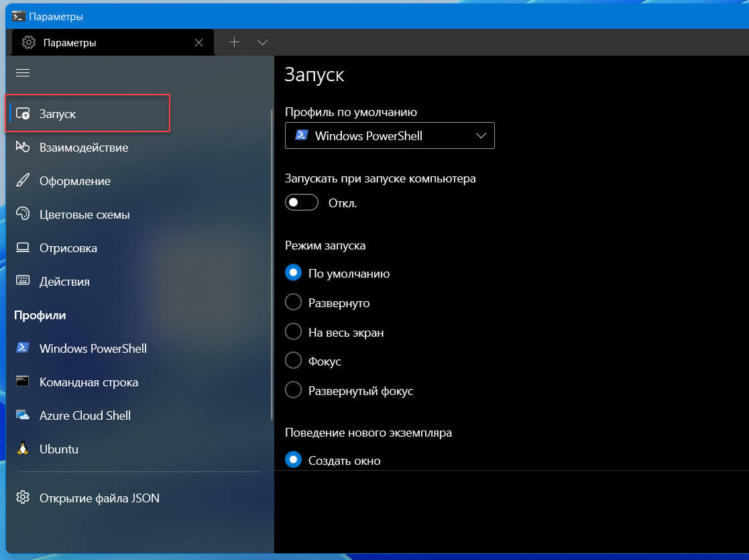Click the Запуск page heading
The image size is (749, 560).
314,75
